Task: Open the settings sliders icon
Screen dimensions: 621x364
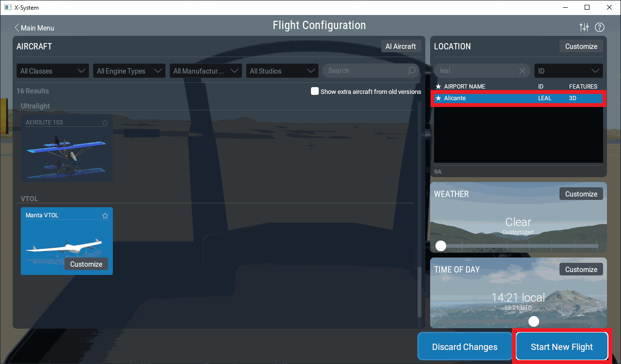Action: [x=585, y=27]
